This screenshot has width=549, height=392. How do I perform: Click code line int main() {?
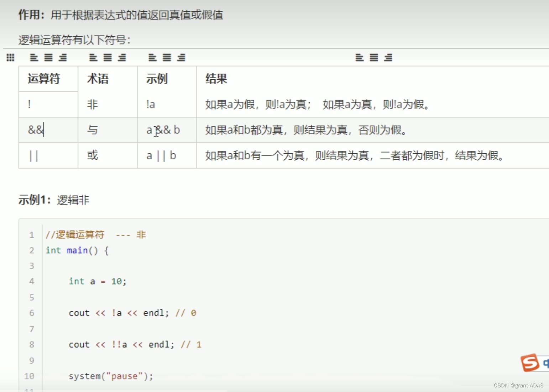(77, 250)
